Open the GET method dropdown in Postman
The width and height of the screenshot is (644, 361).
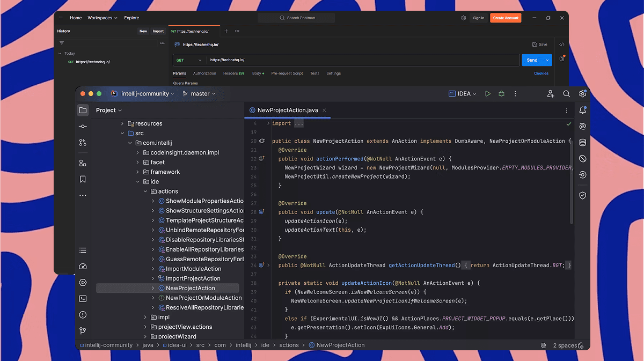pyautogui.click(x=189, y=60)
